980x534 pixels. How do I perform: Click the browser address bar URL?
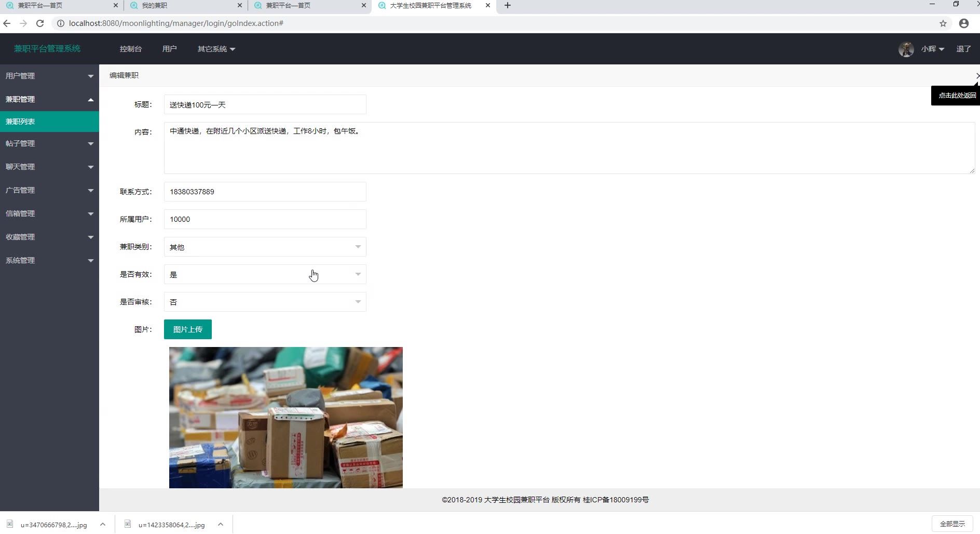coord(176,23)
